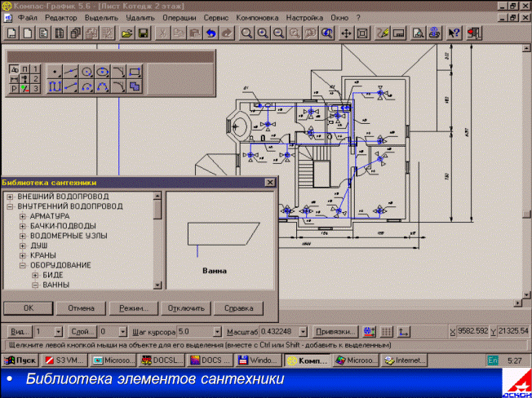Click the Режим... button
Image resolution: width=532 pixels, height=398 pixels.
coord(134,308)
